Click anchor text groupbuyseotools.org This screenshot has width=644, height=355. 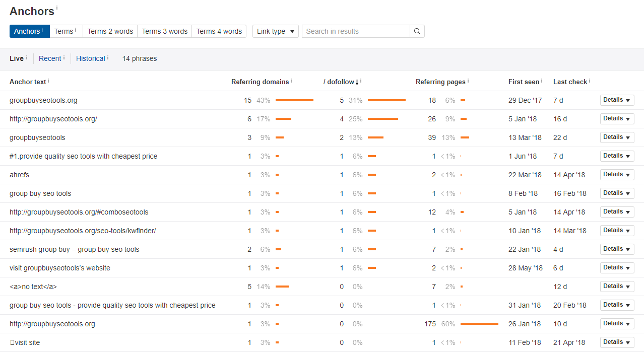43,100
